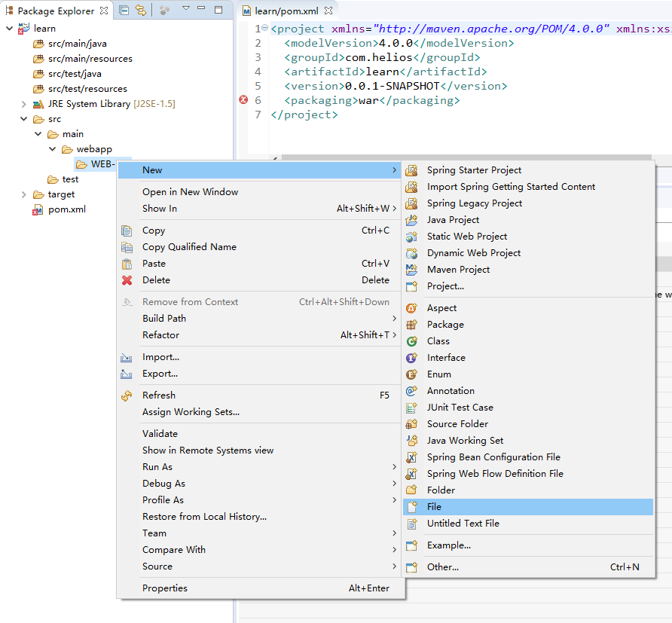Create a new Source Folder
The image size is (672, 623).
pyautogui.click(x=528, y=424)
